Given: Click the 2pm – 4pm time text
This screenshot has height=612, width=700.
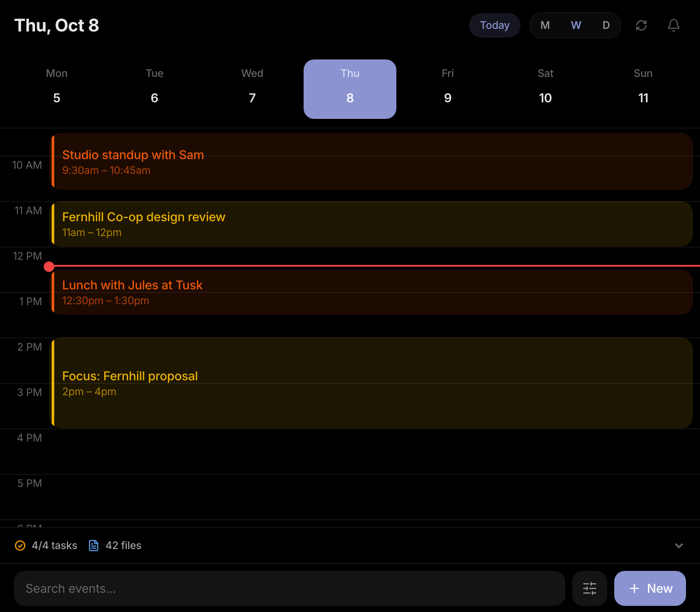Looking at the screenshot, I should (x=89, y=392).
